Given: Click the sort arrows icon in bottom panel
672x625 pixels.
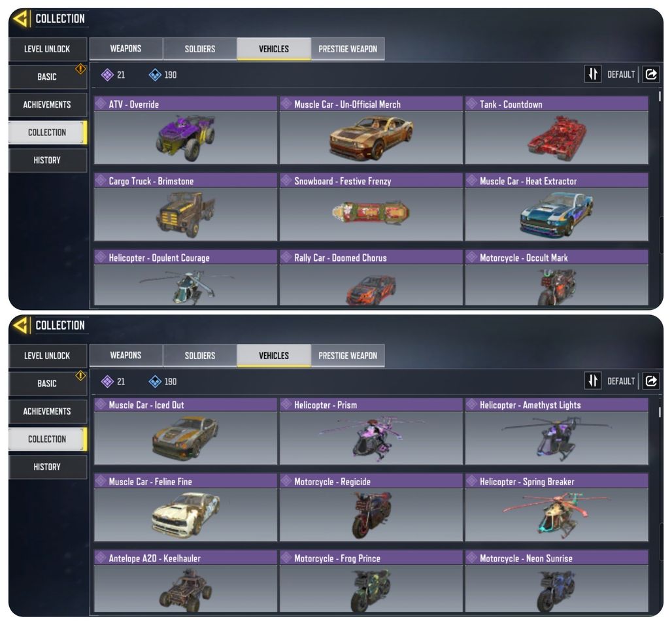Looking at the screenshot, I should pos(593,380).
